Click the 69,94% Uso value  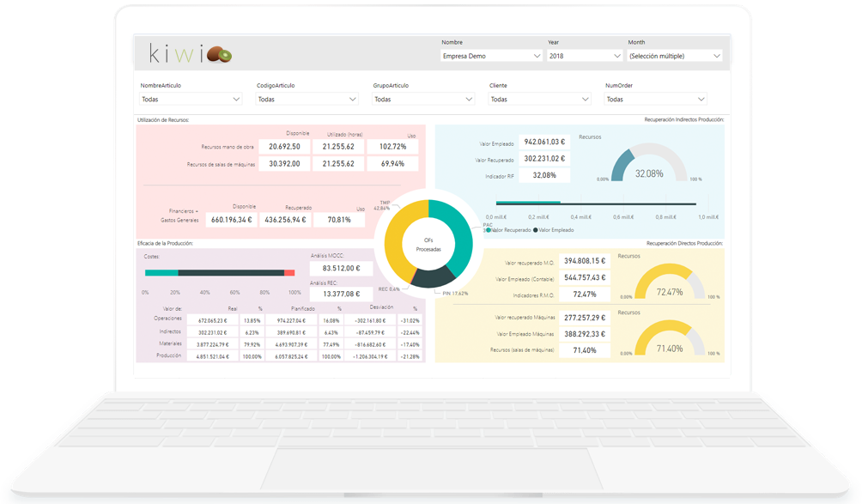tap(392, 164)
